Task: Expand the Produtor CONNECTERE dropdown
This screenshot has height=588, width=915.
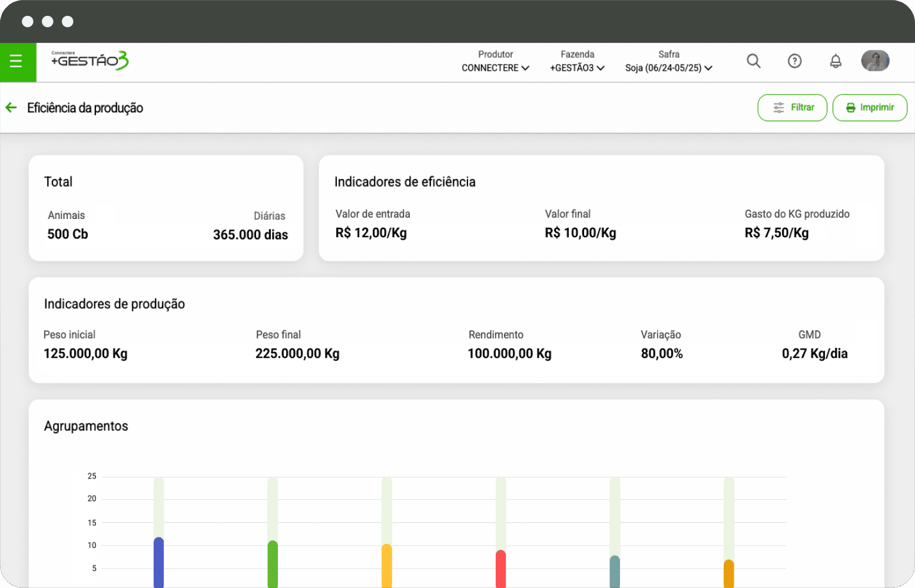Action: 495,68
